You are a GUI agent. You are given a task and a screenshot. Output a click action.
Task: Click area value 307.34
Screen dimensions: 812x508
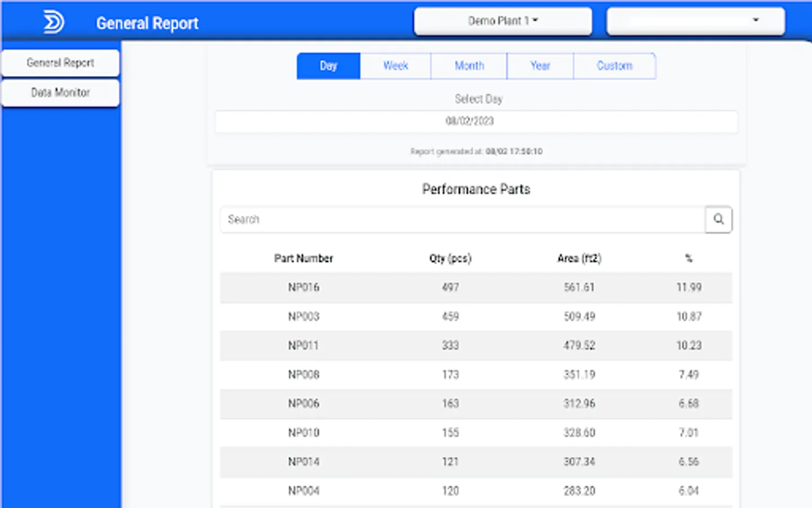tap(579, 462)
